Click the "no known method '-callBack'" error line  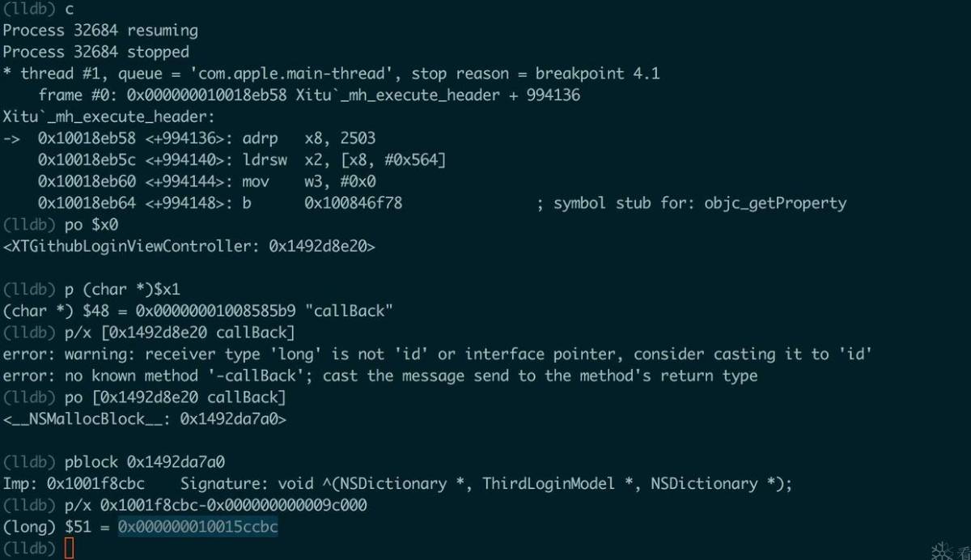point(380,375)
